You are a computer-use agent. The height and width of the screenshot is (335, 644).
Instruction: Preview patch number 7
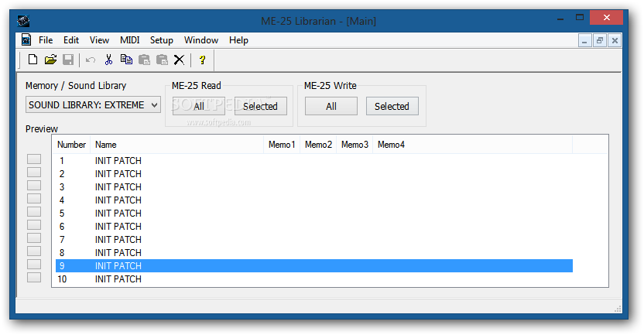(34, 238)
